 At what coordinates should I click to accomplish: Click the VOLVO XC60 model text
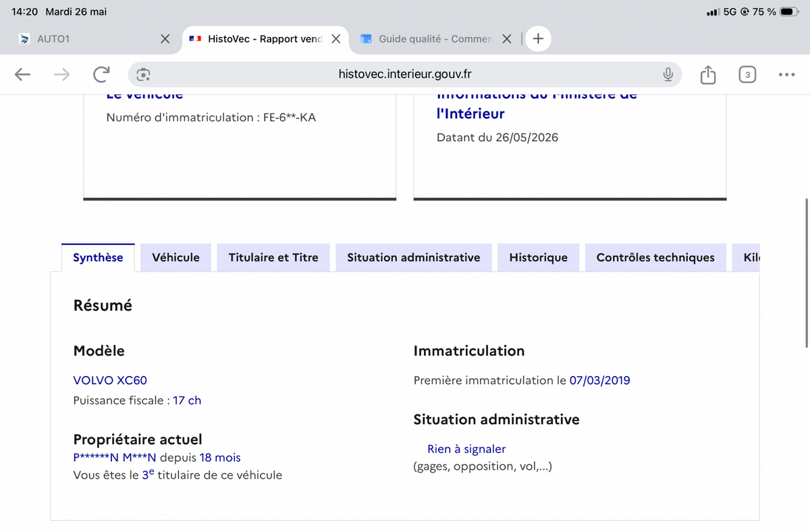point(110,380)
